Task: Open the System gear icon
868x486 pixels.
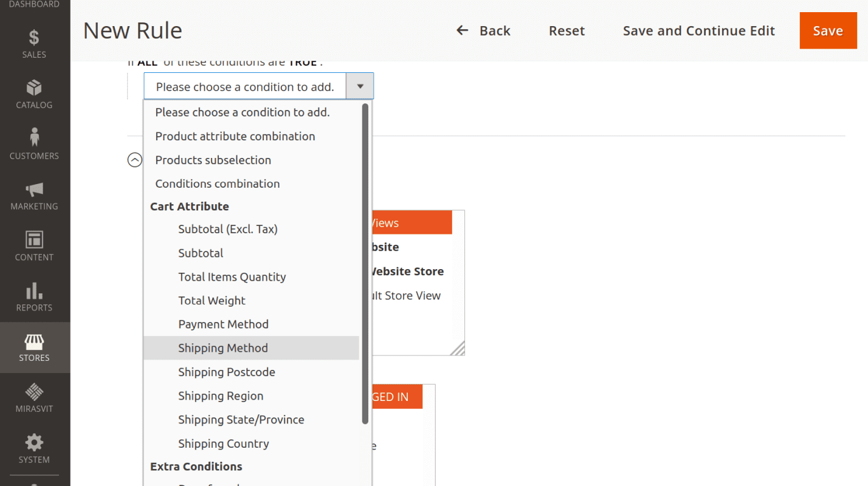Action: click(x=34, y=442)
